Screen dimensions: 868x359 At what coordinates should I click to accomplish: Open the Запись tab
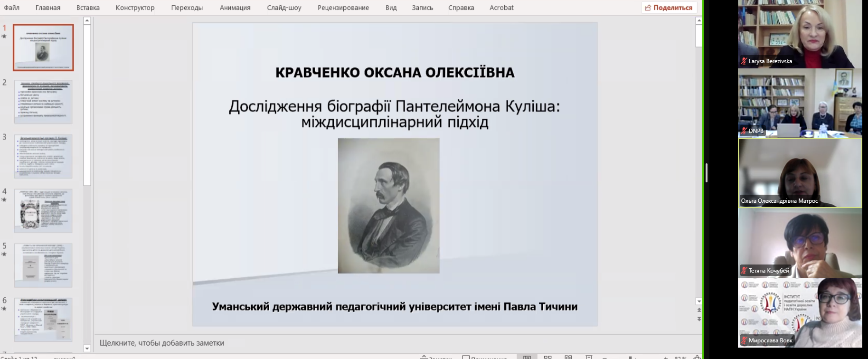click(423, 8)
